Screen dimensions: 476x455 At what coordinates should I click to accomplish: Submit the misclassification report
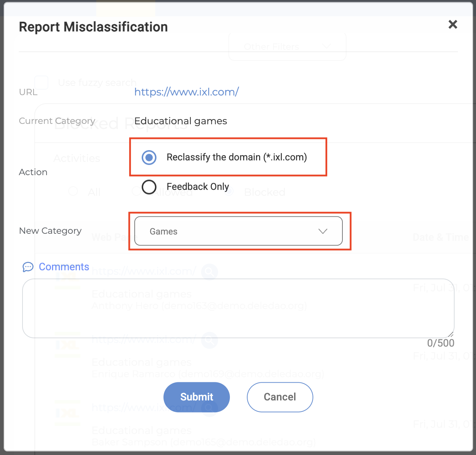[197, 397]
